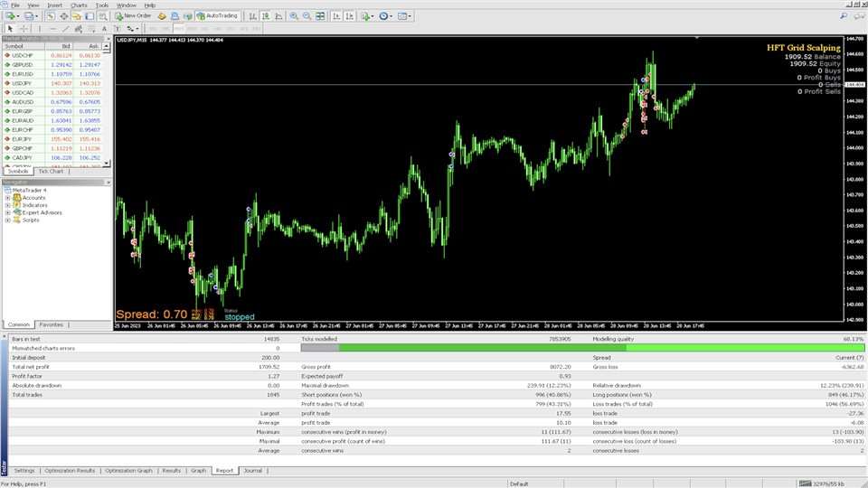Switch to the Journal tab in Tester
This screenshot has height=488, width=868.
tap(253, 471)
